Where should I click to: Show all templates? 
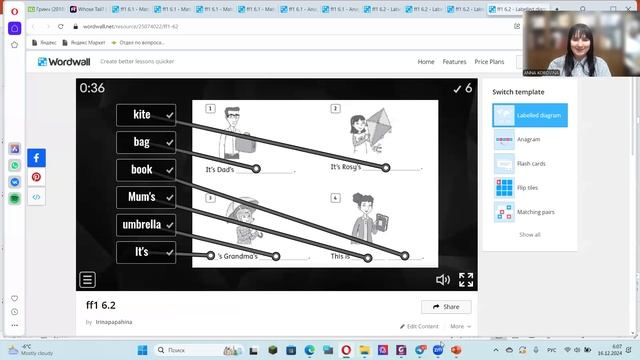[x=529, y=235]
